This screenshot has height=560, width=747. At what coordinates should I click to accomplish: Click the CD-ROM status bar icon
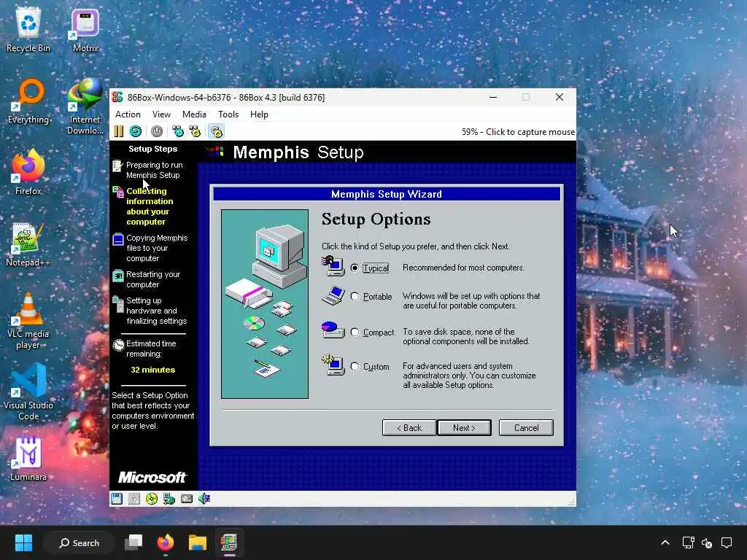[x=152, y=499]
